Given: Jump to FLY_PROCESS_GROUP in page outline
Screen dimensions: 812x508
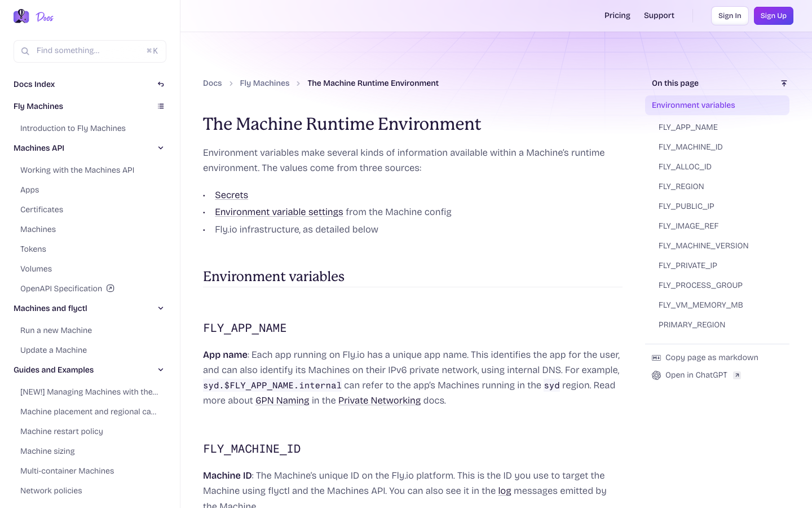Looking at the screenshot, I should click(700, 285).
